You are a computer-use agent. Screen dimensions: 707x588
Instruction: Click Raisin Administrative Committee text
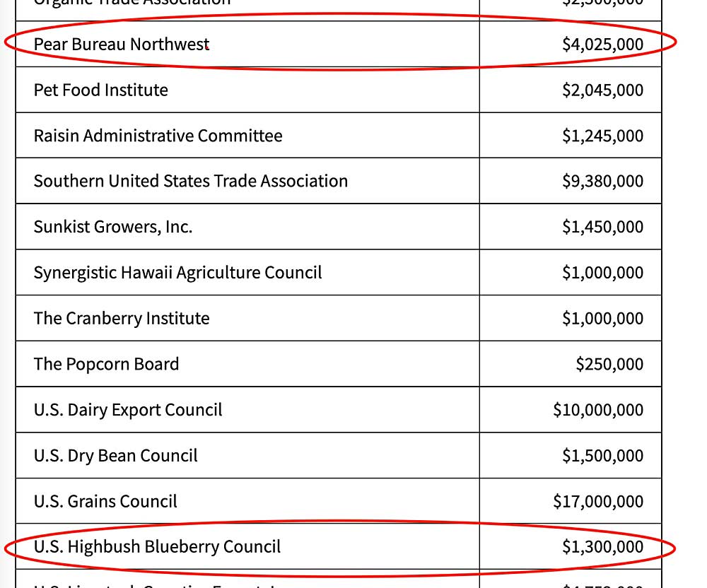pos(158,136)
